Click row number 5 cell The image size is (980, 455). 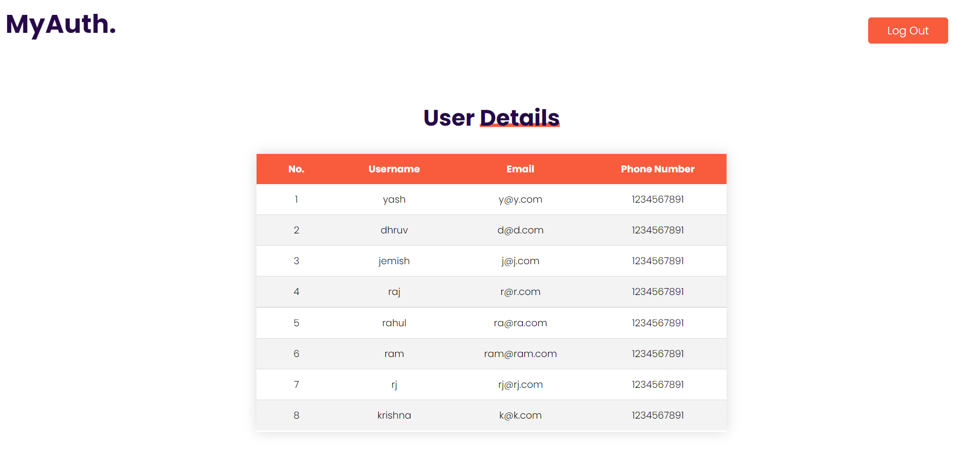tap(296, 323)
